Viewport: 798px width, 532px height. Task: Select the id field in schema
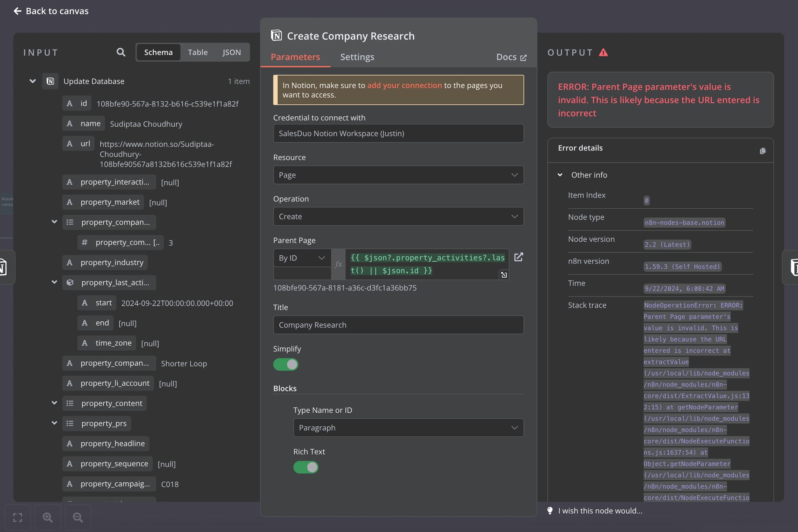coord(77,103)
